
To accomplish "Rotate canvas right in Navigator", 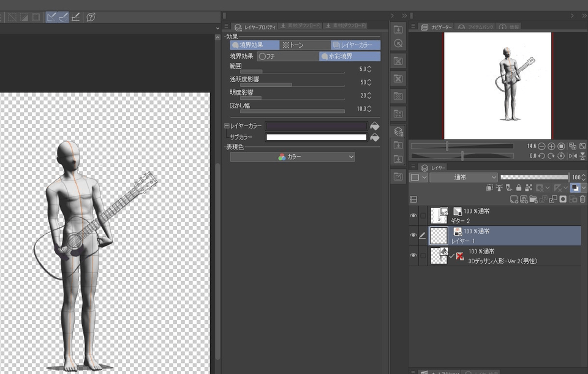I will 551,156.
